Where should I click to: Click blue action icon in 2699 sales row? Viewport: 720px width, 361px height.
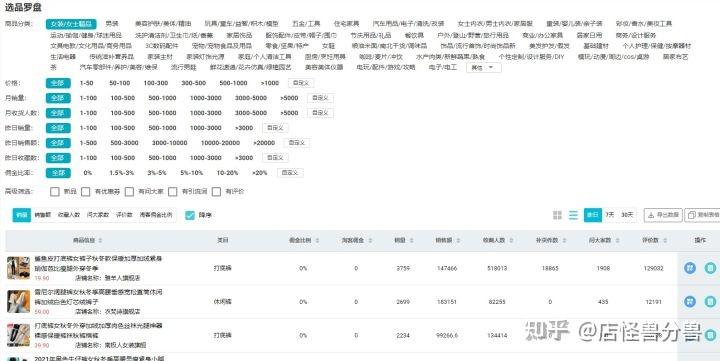tap(690, 302)
